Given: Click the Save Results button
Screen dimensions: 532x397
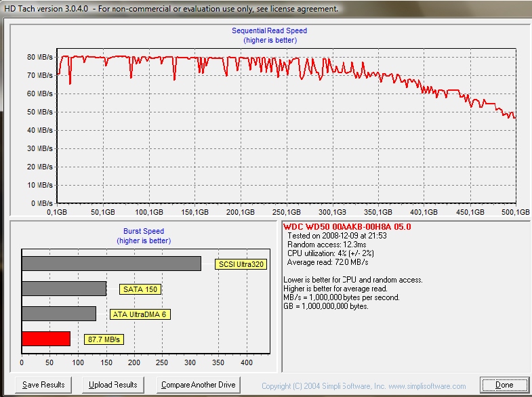Looking at the screenshot, I should click(43, 385).
